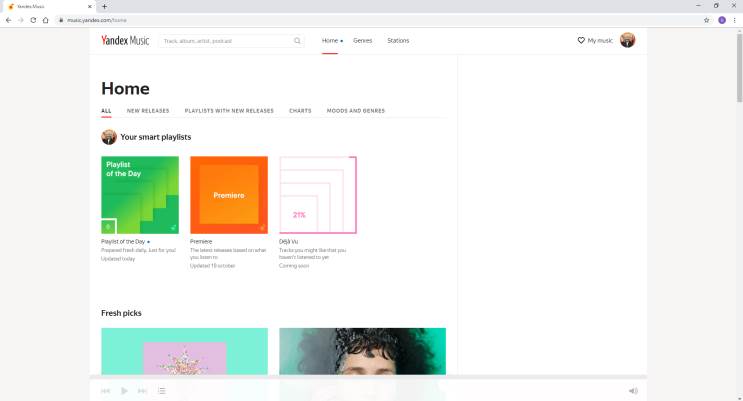Screen dimensions: 743x401
Task: Reload the page in browser
Action: [33, 20]
